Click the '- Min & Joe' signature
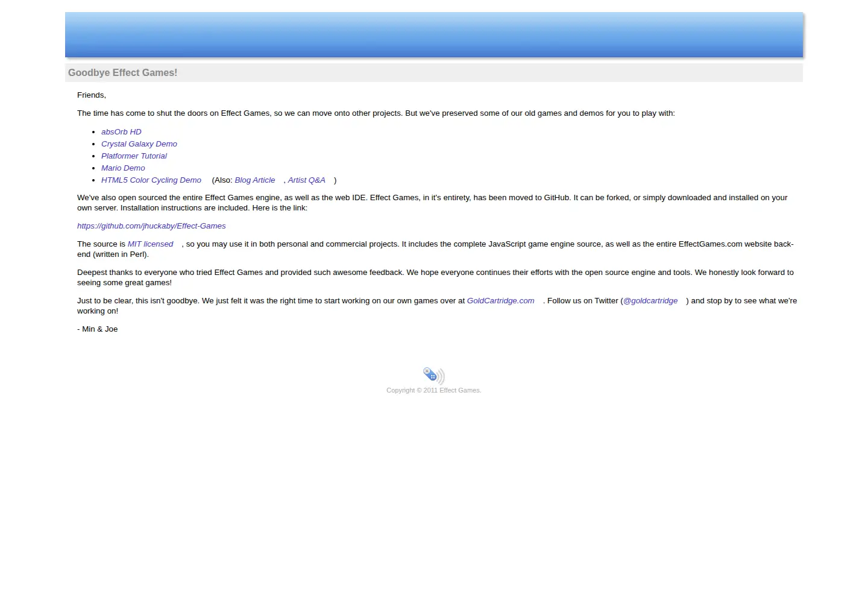 coord(98,329)
